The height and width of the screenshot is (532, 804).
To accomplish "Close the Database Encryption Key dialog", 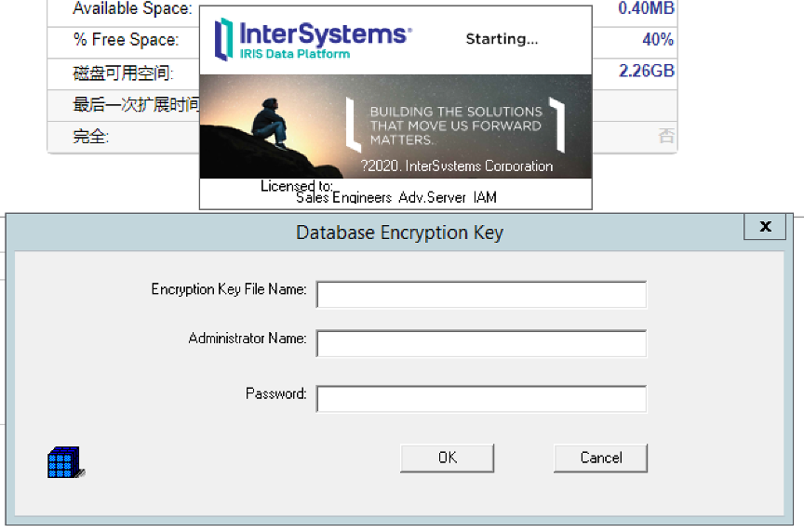I will tap(765, 227).
